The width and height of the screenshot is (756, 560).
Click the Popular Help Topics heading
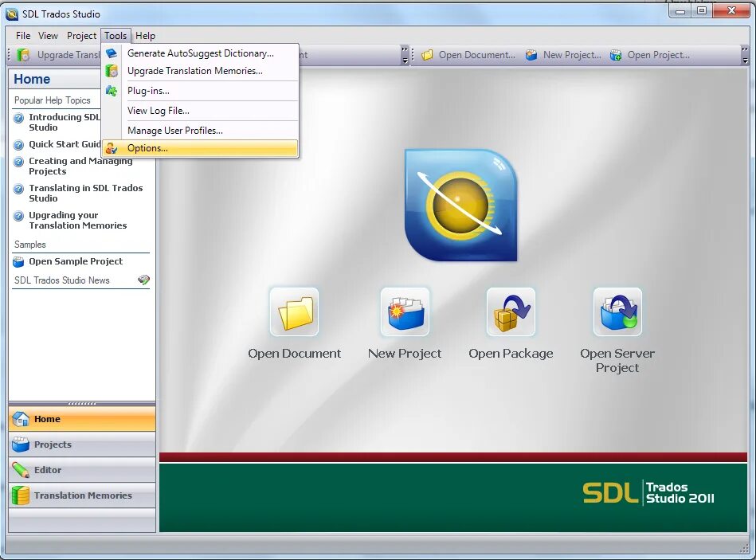52,100
